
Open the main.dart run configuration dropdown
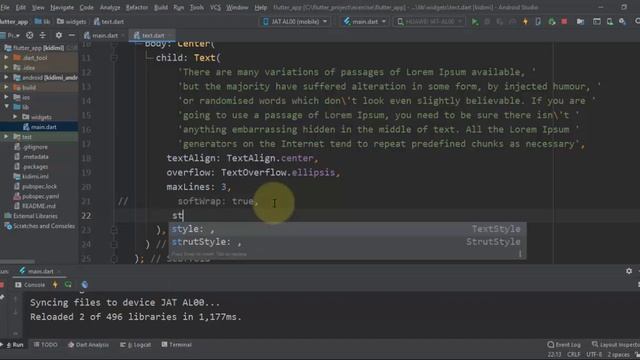click(x=364, y=22)
